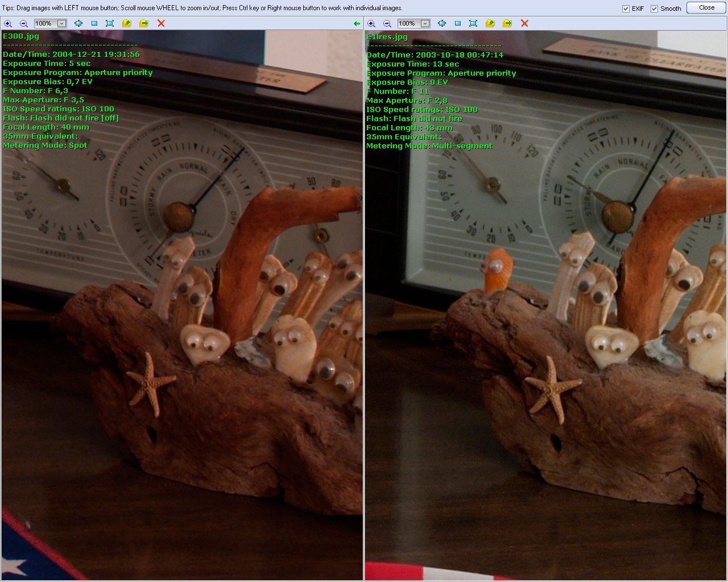Click the green left arrow icon

357,23
